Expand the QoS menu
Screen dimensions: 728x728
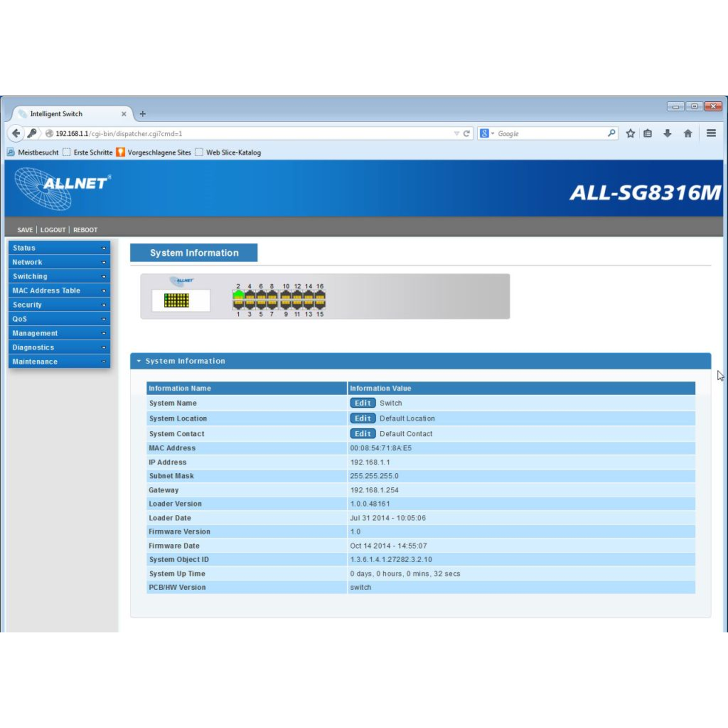[x=59, y=319]
